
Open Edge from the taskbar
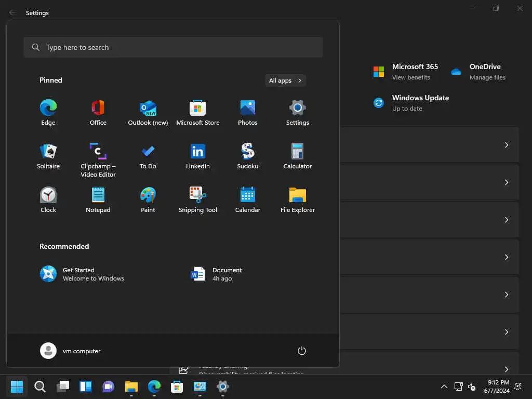tap(154, 387)
